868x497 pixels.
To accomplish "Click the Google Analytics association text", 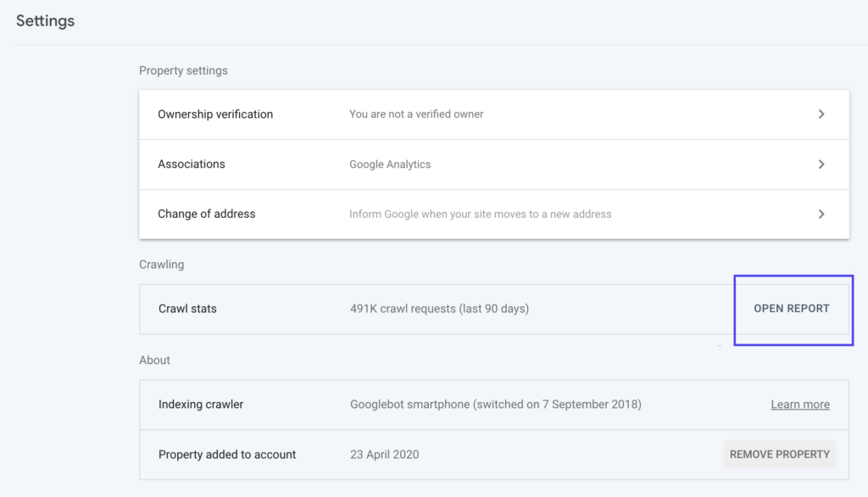I will (x=389, y=164).
